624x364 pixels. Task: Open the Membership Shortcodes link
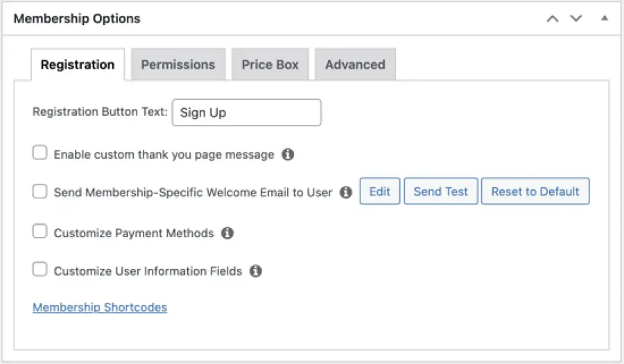(x=100, y=308)
